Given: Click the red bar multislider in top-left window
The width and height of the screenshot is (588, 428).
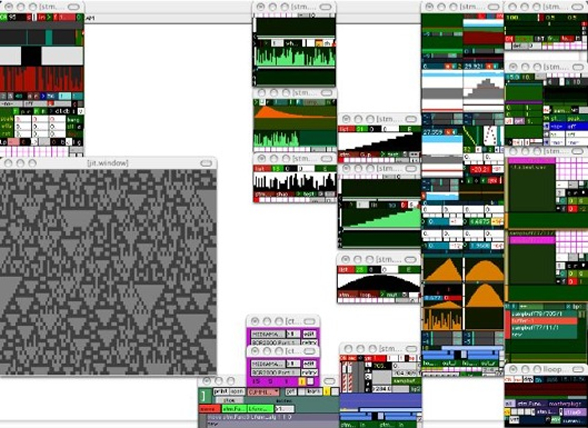Looking at the screenshot, I should (x=41, y=79).
